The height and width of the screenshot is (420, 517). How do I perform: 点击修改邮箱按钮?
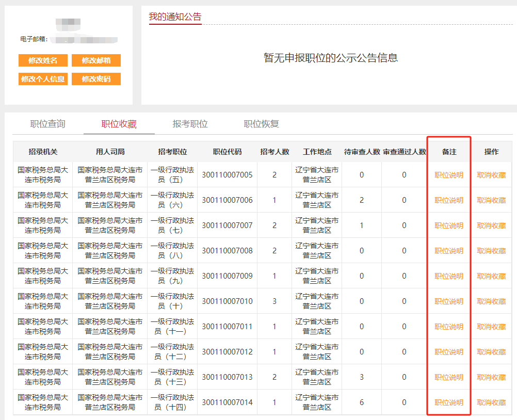98,60
